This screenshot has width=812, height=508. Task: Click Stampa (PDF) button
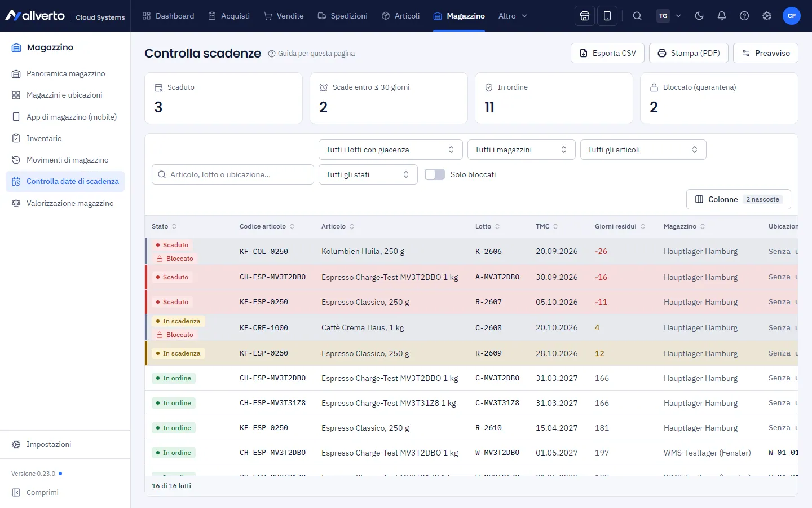tap(689, 53)
